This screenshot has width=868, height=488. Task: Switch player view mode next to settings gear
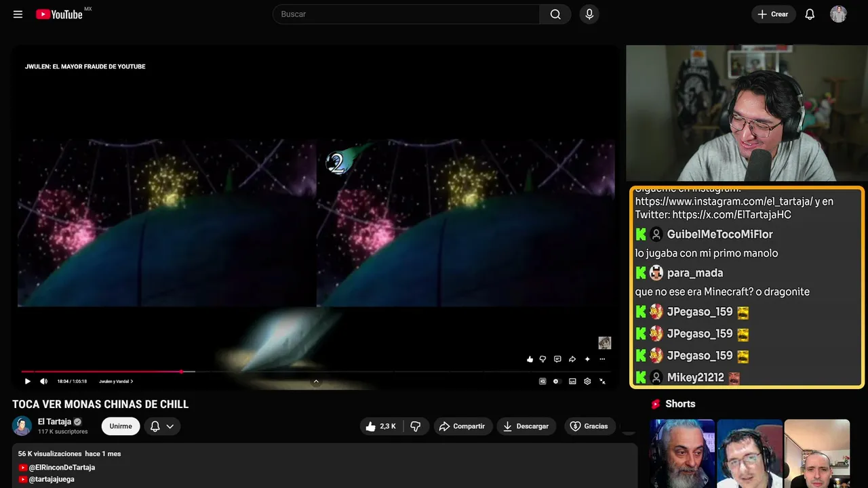click(572, 382)
